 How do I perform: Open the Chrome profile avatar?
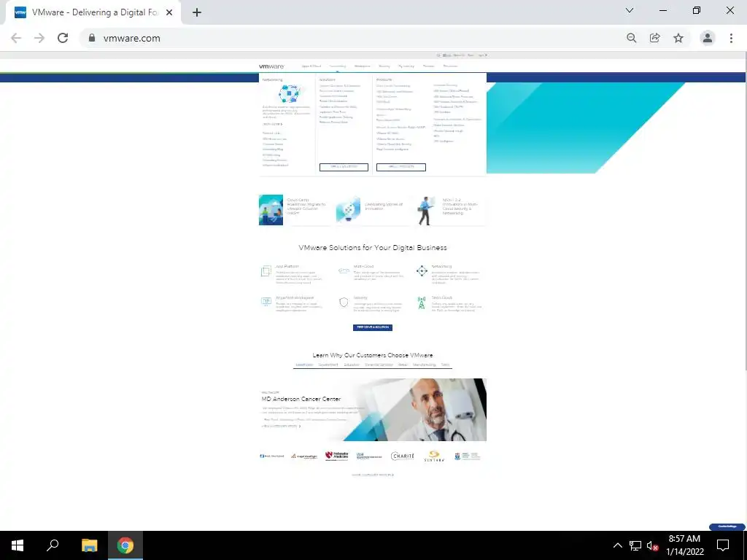pos(708,38)
